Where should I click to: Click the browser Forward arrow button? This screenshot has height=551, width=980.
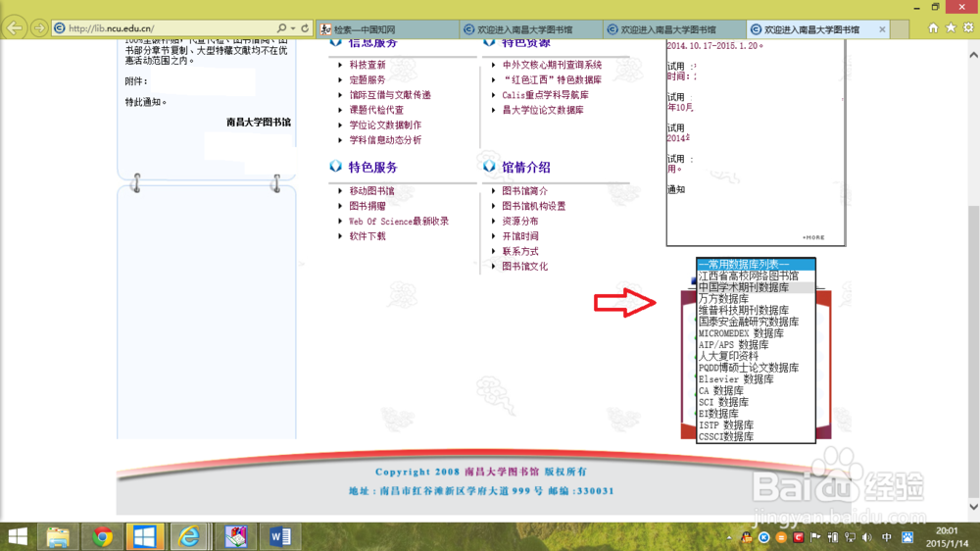[x=39, y=28]
